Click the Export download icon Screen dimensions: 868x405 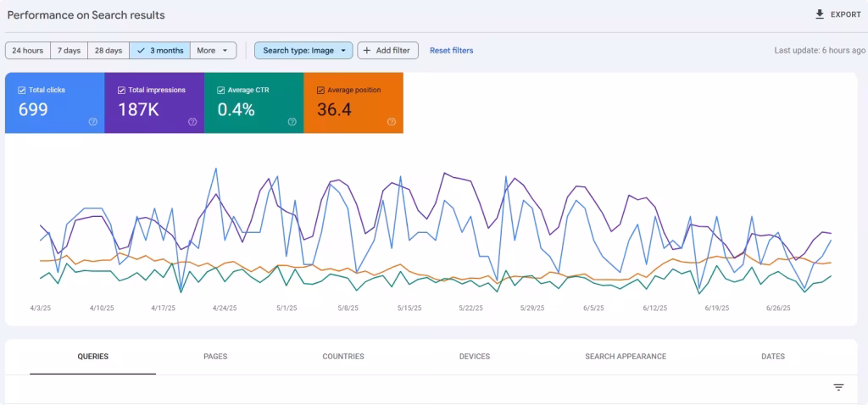coord(819,14)
